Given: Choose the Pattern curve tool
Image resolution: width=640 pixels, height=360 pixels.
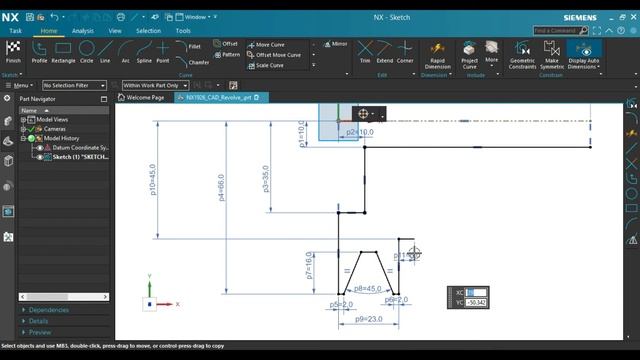Looking at the screenshot, I should coord(227,54).
